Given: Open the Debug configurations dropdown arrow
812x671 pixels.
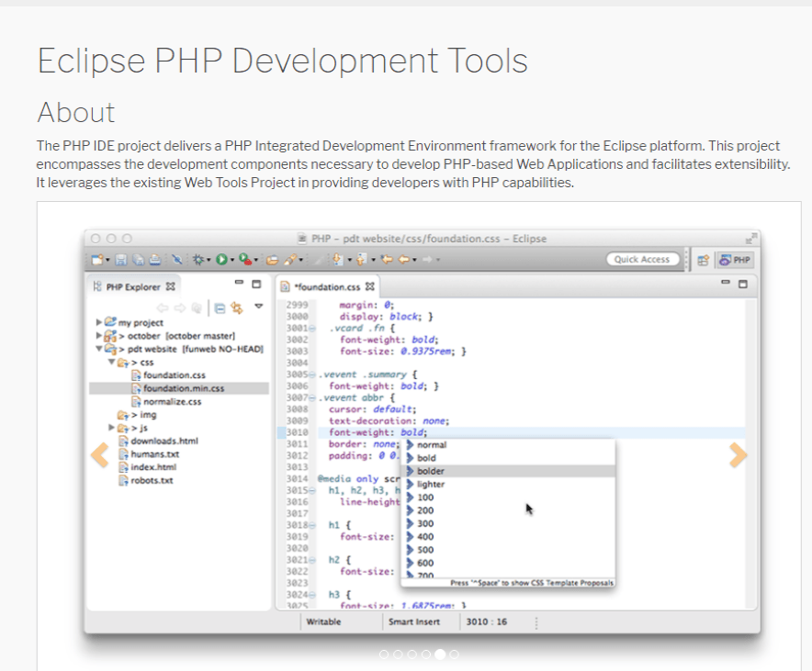Looking at the screenshot, I should pyautogui.click(x=209, y=260).
